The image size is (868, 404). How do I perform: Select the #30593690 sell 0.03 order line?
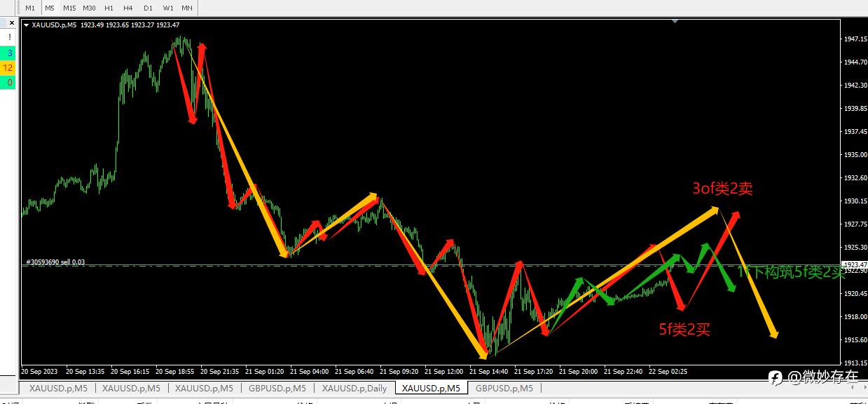coord(55,262)
